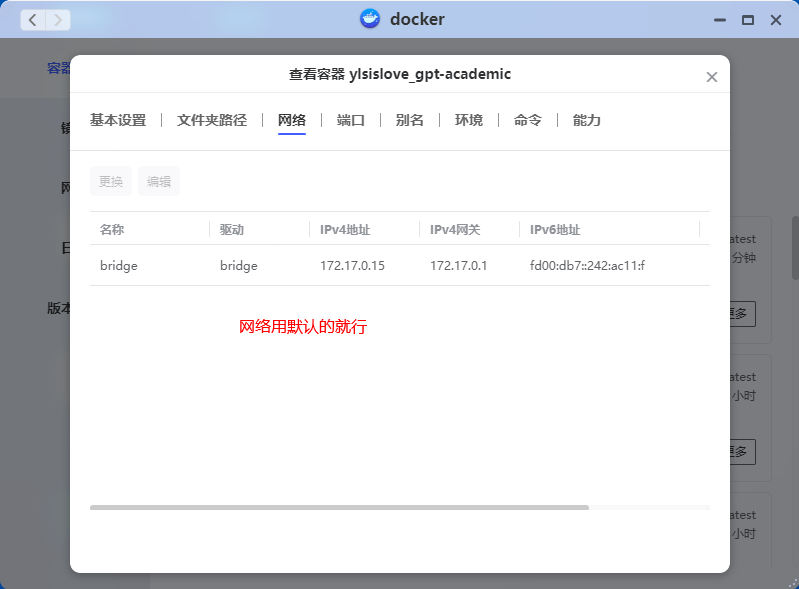Click the 编辑 button
The width and height of the screenshot is (799, 589).
[159, 181]
